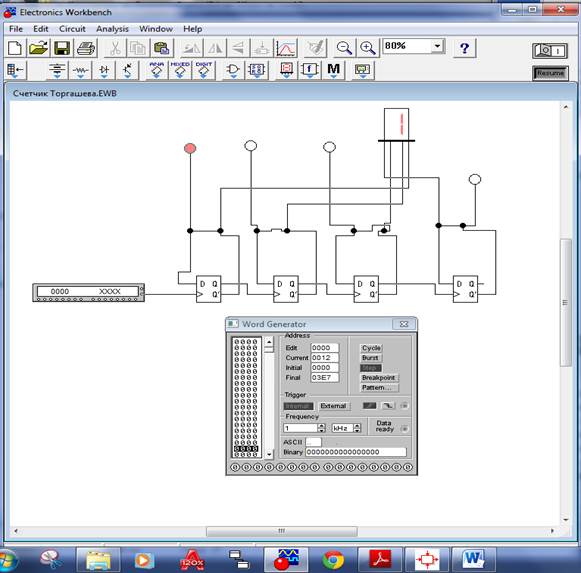Click the Create Subcircuit icon
Screen dimensions: 581x573
pyautogui.click(x=262, y=48)
